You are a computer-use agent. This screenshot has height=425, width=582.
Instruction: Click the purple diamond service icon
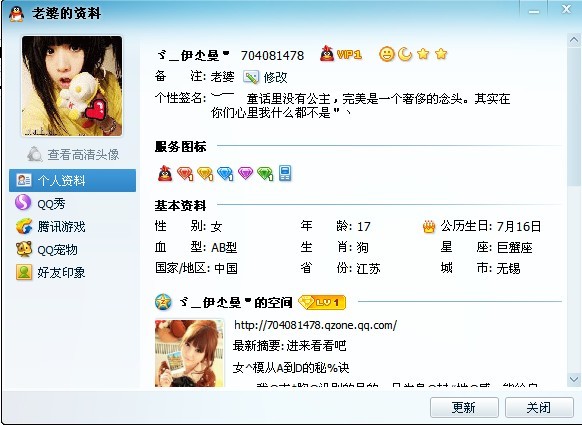[x=245, y=173]
